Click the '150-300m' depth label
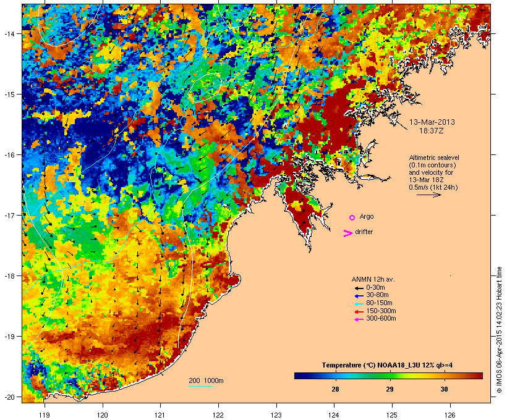Image resolution: width=507 pixels, height=420 pixels. coord(381,311)
